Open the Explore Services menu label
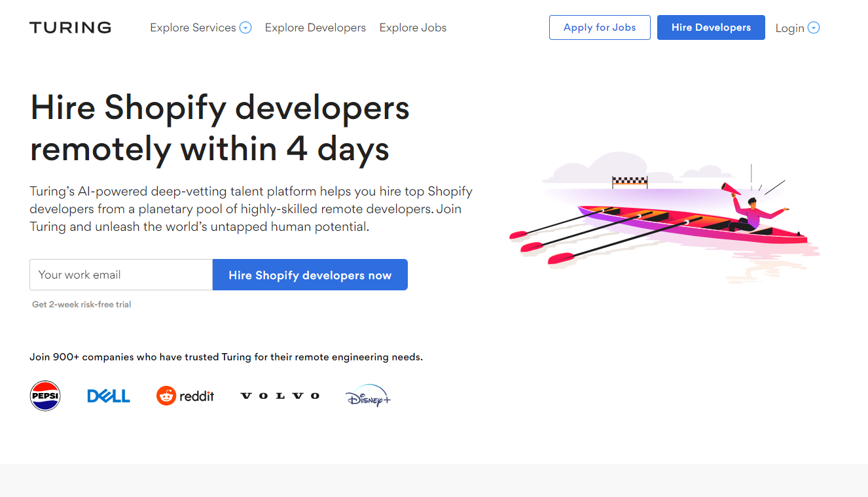The width and height of the screenshot is (868, 497). tap(192, 27)
